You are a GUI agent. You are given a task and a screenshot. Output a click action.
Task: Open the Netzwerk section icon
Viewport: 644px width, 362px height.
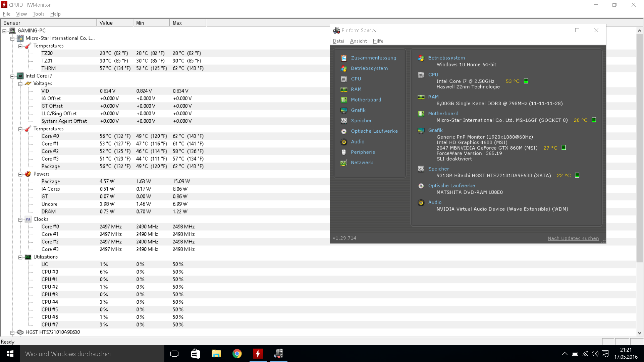(x=343, y=163)
